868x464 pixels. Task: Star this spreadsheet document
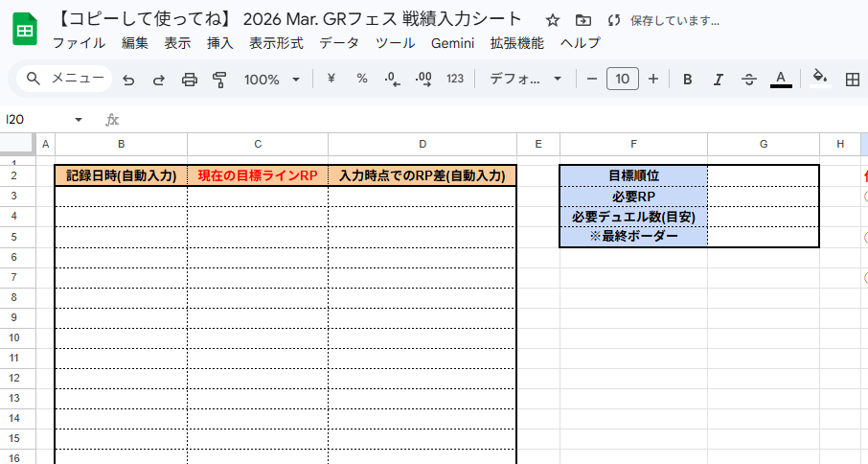[x=552, y=21]
